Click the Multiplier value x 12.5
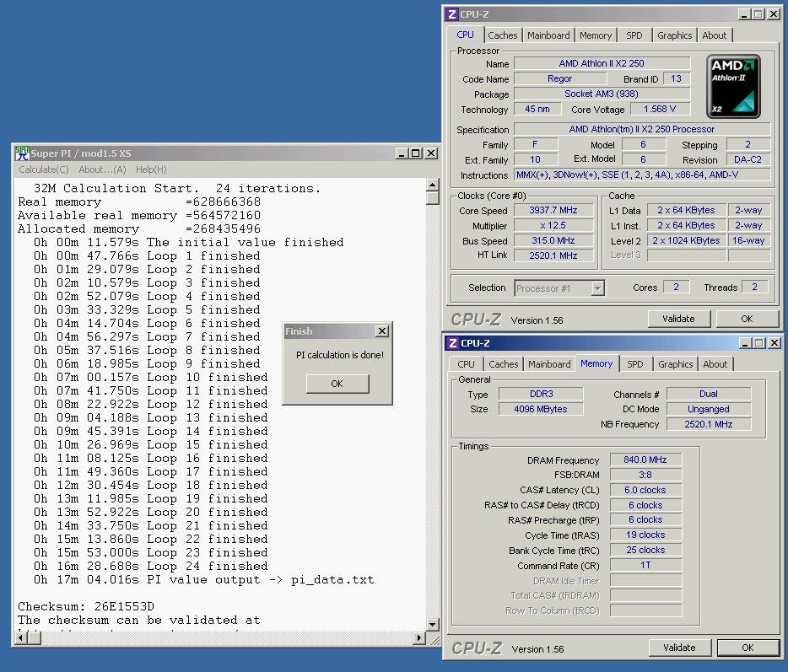This screenshot has width=788, height=672. (x=553, y=225)
